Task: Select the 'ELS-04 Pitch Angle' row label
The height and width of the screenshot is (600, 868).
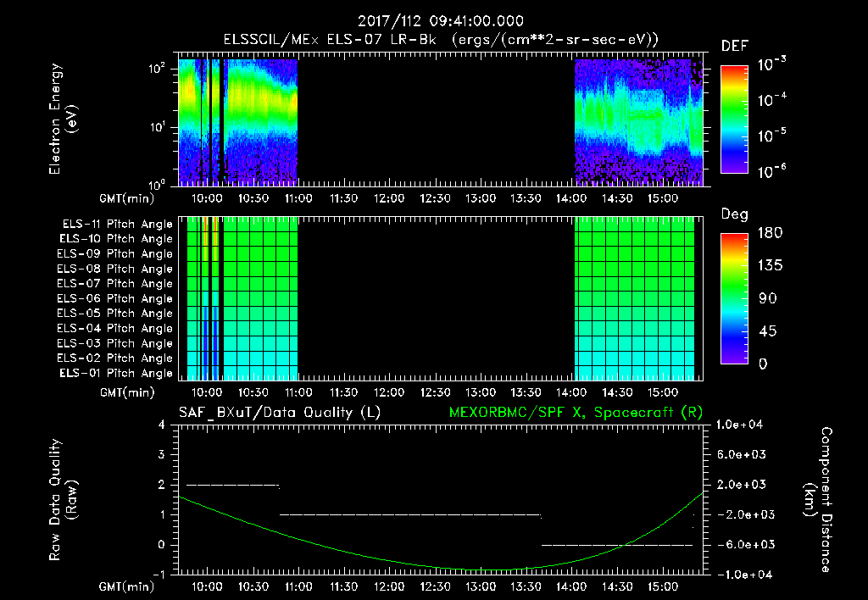Action: [115, 328]
